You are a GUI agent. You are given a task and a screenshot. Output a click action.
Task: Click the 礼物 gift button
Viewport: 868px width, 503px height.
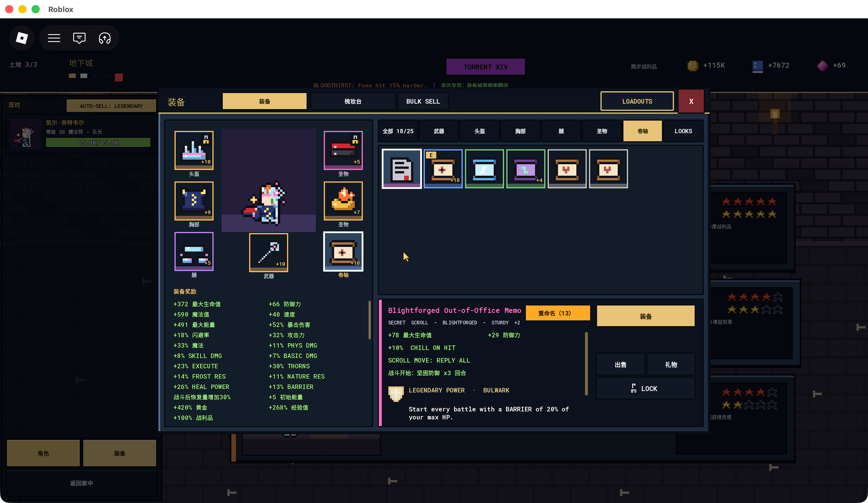(671, 364)
